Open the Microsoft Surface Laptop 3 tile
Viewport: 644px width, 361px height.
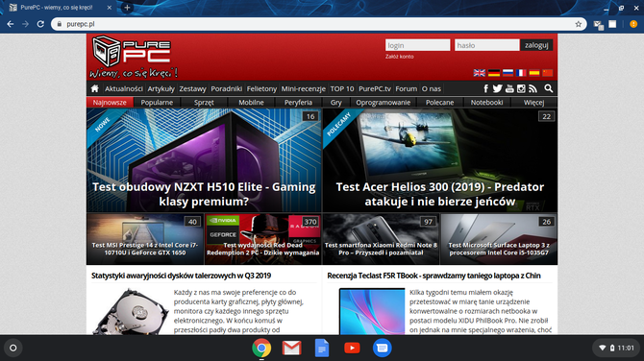tap(499, 239)
